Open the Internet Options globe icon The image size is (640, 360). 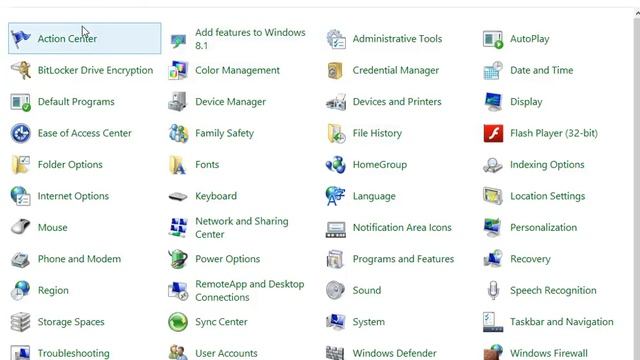coord(20,196)
